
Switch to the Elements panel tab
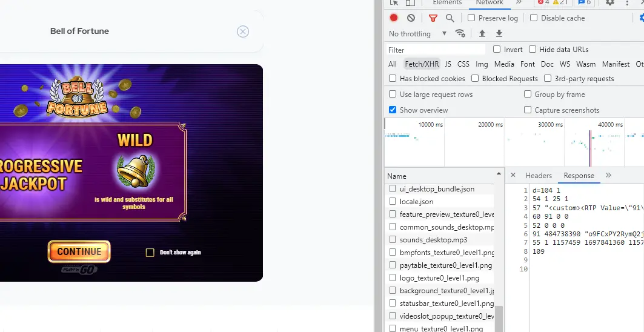coord(447,2)
